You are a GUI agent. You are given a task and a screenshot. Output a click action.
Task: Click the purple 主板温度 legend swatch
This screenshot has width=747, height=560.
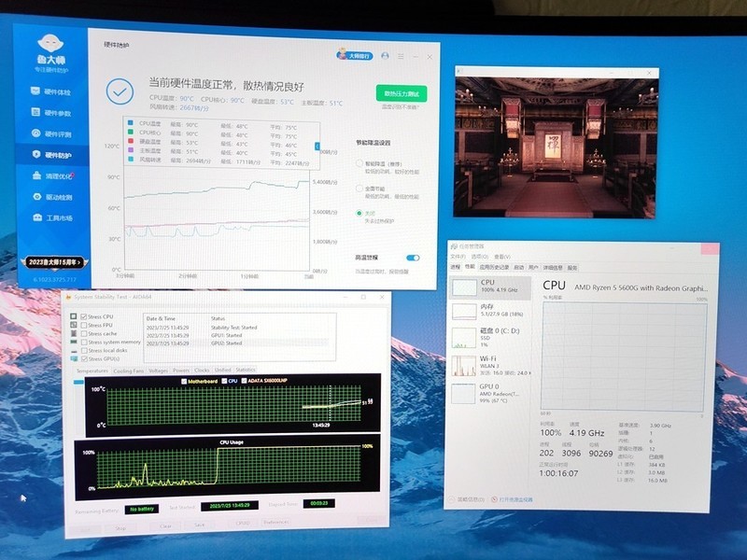(130, 150)
